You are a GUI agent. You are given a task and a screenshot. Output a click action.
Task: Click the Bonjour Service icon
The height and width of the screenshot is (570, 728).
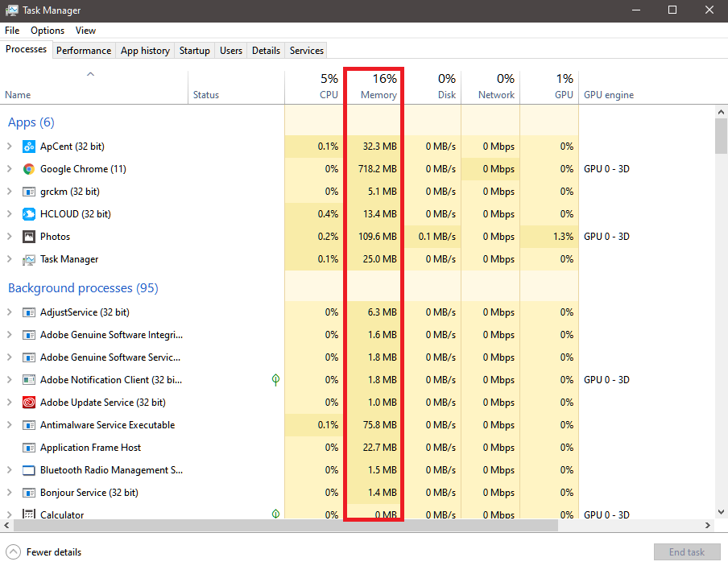29,493
